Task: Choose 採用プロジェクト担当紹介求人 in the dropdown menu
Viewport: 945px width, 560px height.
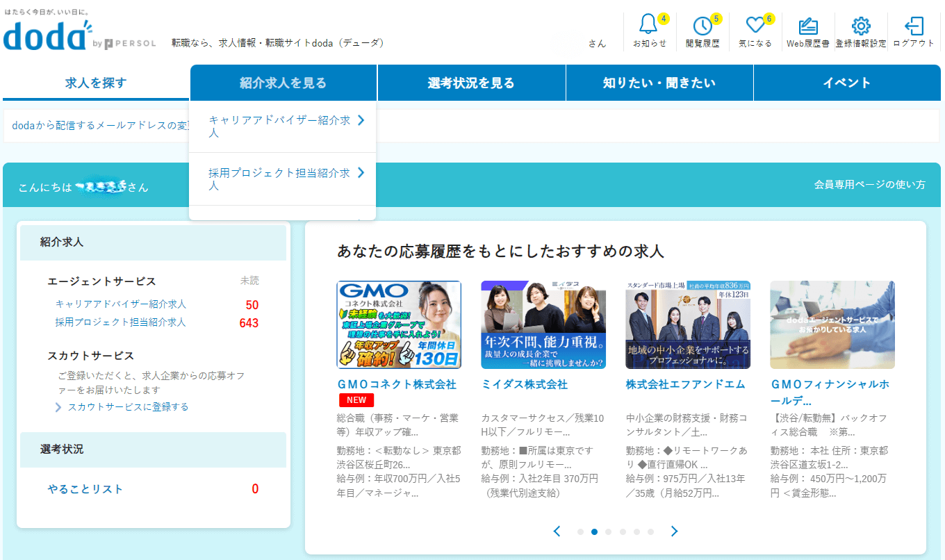Action: click(x=283, y=179)
